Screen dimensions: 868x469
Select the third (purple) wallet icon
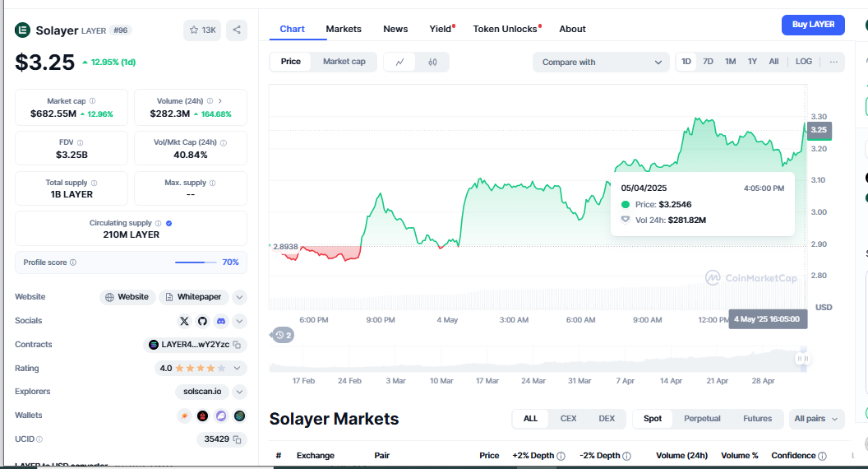(x=221, y=416)
